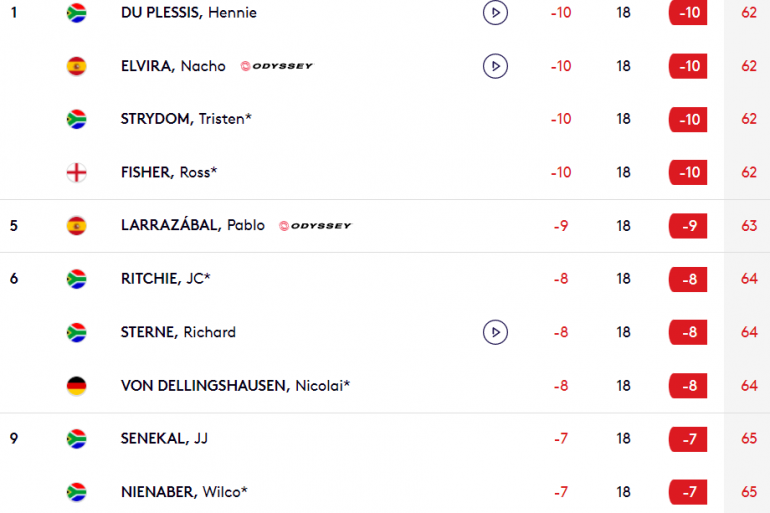Click the Odyssey logo beside Nacho Elvira

[x=276, y=66]
